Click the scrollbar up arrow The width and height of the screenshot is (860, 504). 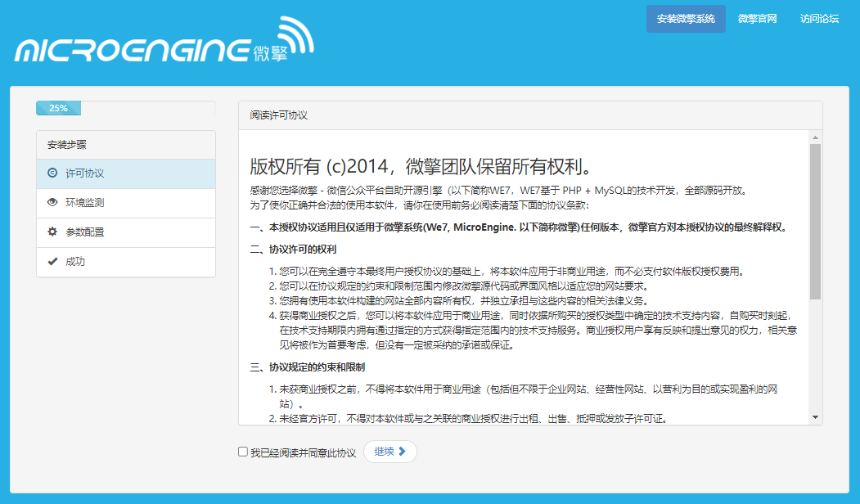pyautogui.click(x=815, y=137)
